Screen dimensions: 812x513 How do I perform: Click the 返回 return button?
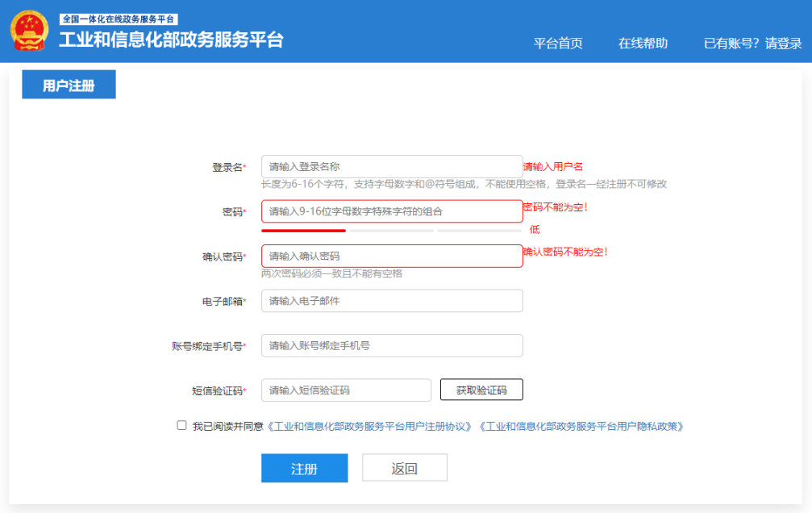point(404,467)
